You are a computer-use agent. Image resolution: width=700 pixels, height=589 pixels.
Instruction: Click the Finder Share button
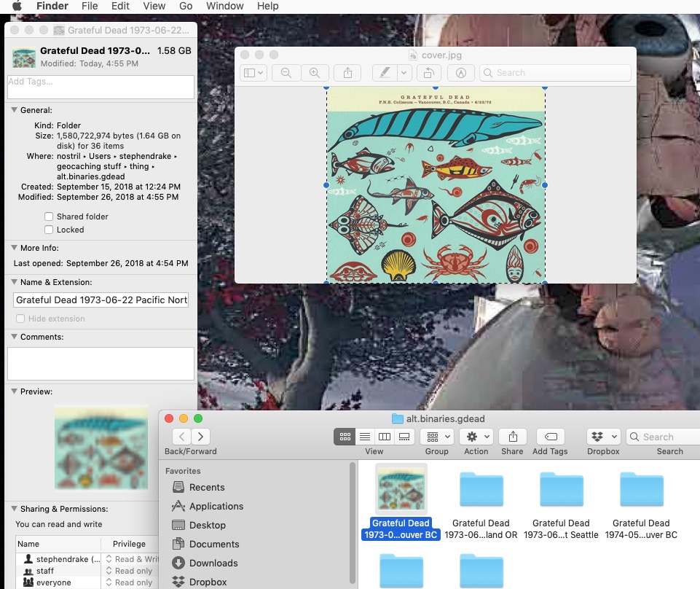coord(513,437)
